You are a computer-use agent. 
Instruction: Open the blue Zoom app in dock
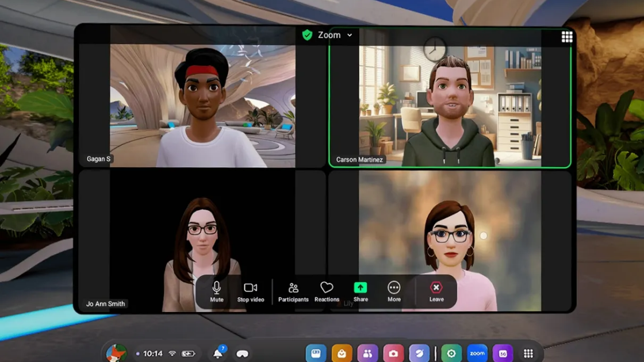coord(477,353)
